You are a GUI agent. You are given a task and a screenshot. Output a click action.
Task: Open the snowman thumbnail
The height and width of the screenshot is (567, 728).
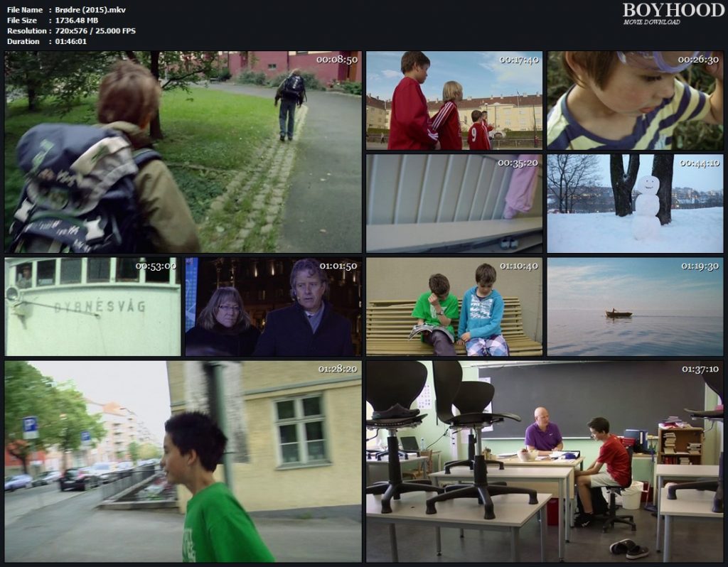pyautogui.click(x=635, y=203)
